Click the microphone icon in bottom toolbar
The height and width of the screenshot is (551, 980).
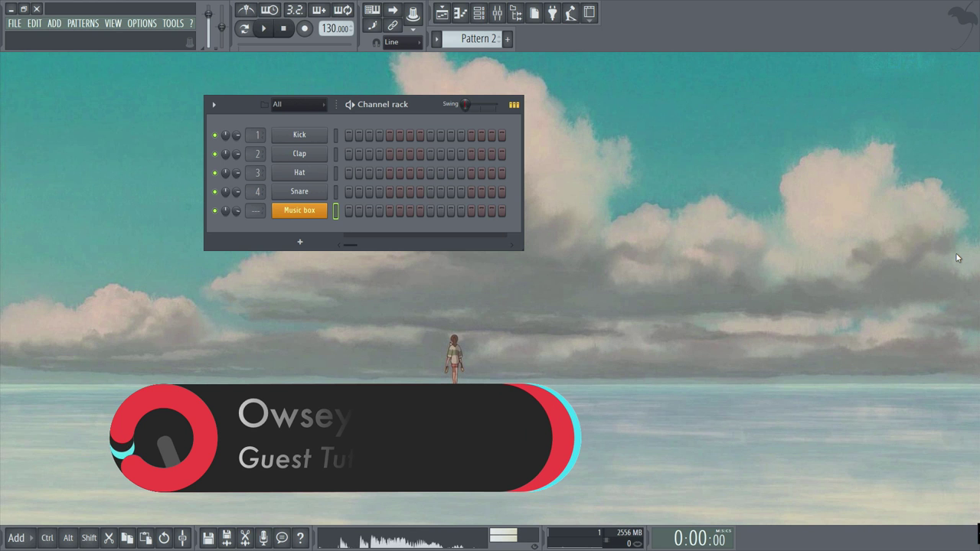tap(263, 538)
